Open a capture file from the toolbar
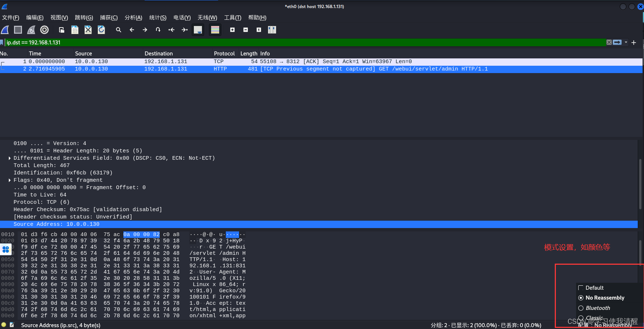This screenshot has width=644, height=329. 62,30
